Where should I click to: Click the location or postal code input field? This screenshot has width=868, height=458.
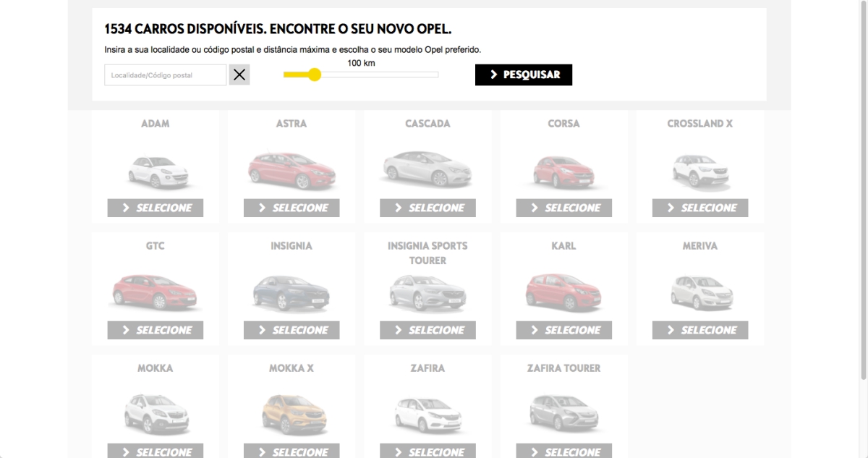coord(166,75)
